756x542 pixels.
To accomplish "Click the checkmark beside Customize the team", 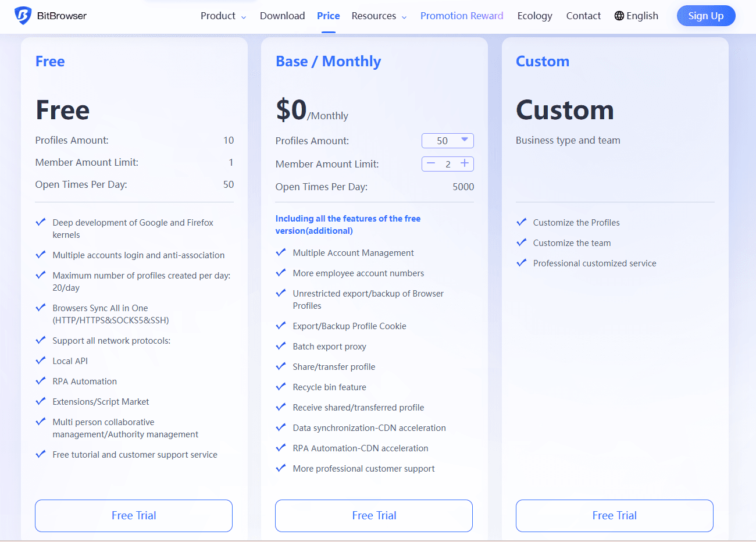I will pos(522,243).
